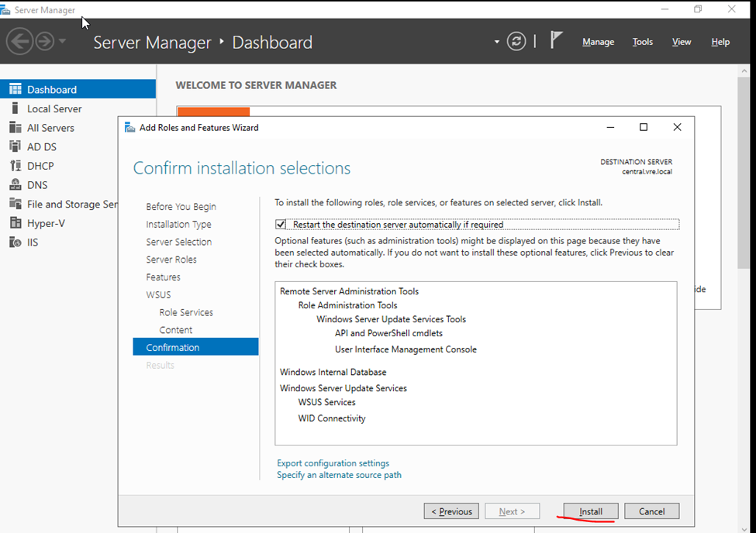The height and width of the screenshot is (533, 756).
Task: Click Export configuration settings link
Action: click(x=333, y=463)
